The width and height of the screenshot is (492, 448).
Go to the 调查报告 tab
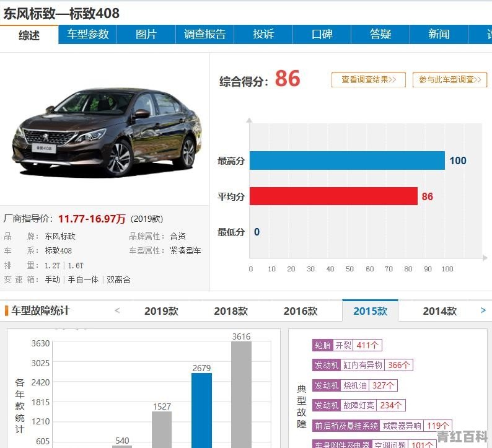coord(204,34)
